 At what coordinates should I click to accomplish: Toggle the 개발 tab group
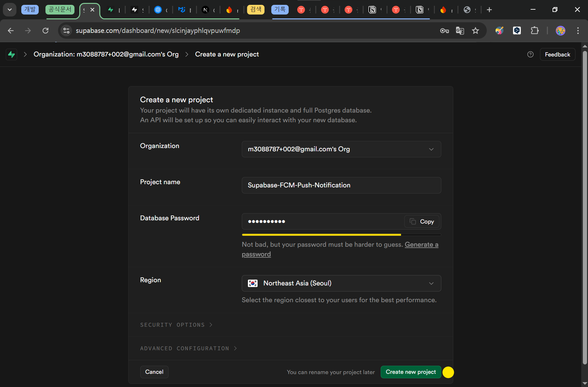[x=30, y=9]
